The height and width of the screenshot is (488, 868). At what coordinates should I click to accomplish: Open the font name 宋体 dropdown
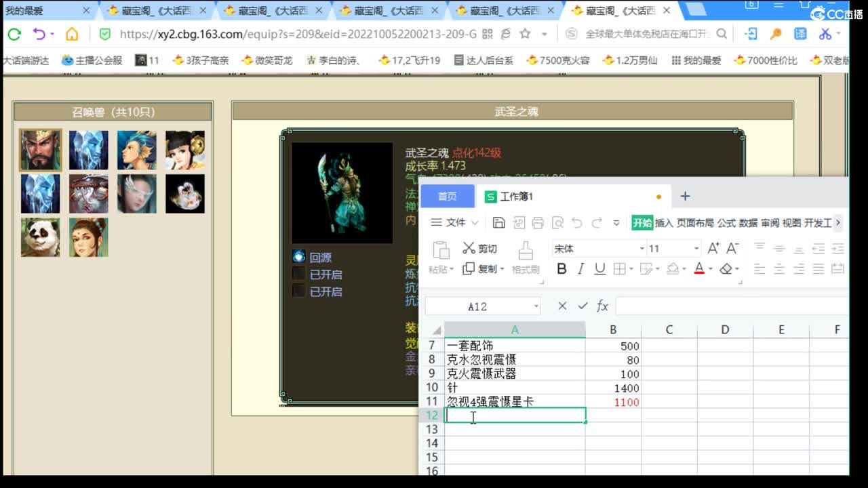tap(642, 249)
